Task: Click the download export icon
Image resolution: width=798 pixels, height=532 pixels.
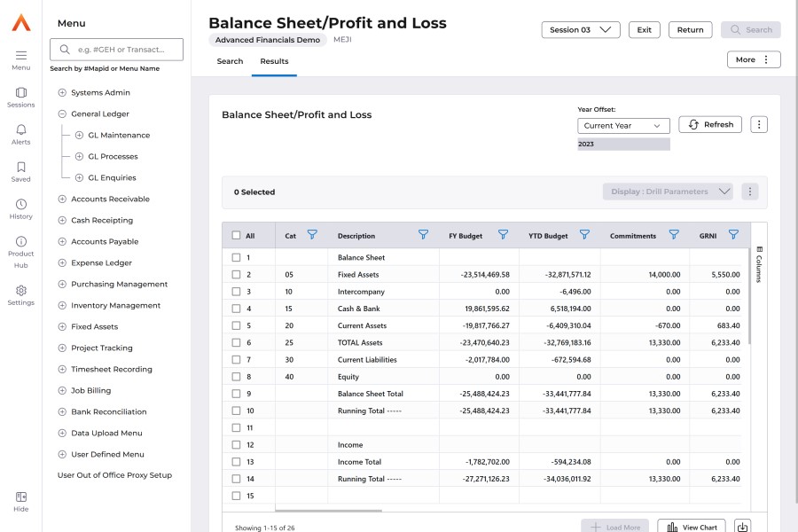Action: 742,527
